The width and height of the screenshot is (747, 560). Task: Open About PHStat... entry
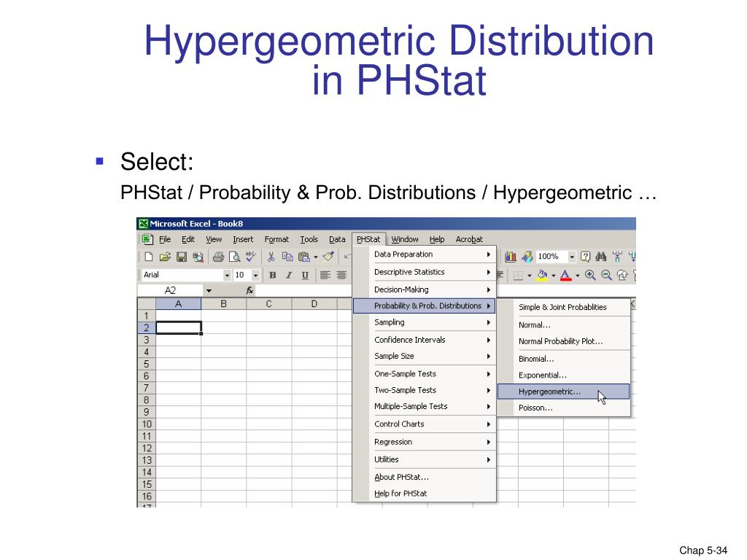click(424, 477)
